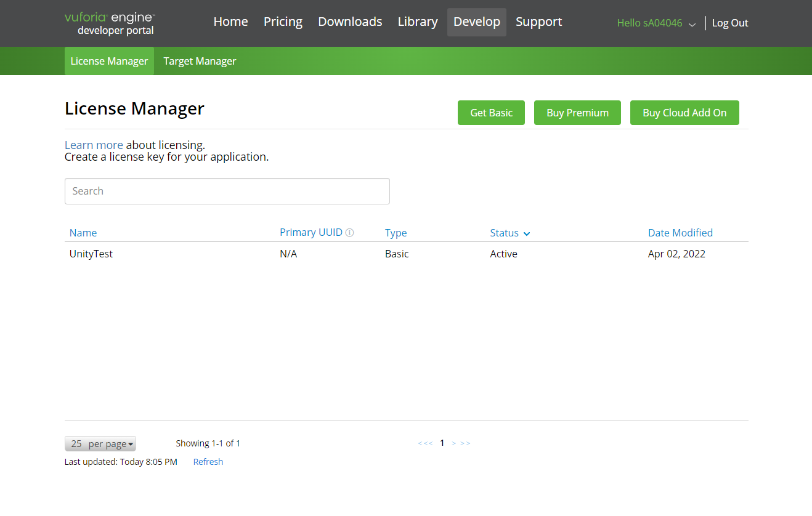Sort by the Type column header
This screenshot has width=812, height=516.
point(396,233)
